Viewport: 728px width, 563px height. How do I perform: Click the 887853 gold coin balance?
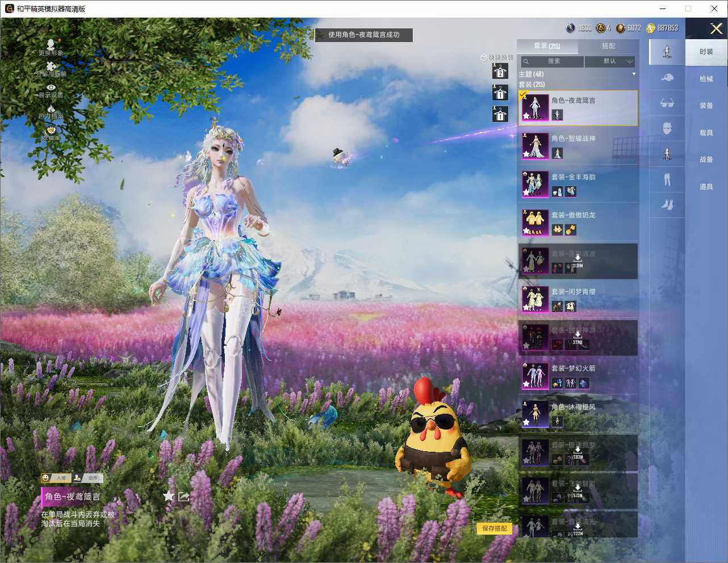(x=662, y=28)
